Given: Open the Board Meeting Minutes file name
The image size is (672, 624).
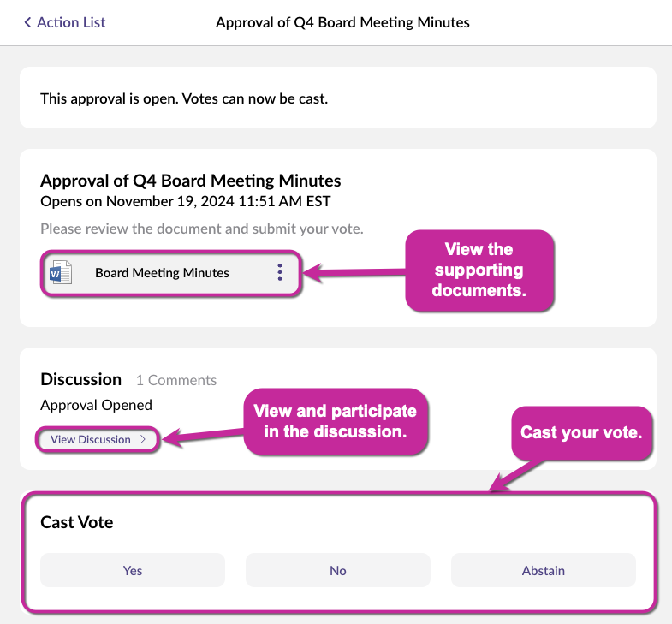Looking at the screenshot, I should [162, 273].
